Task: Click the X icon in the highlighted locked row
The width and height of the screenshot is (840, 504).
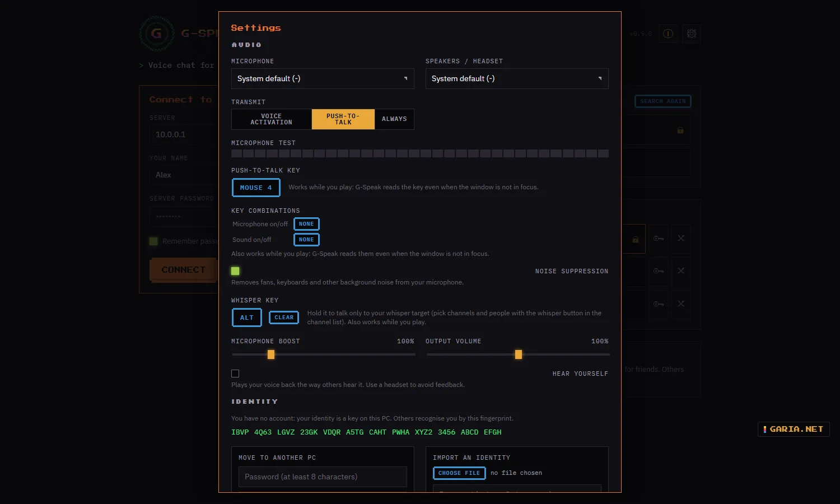Action: point(681,239)
